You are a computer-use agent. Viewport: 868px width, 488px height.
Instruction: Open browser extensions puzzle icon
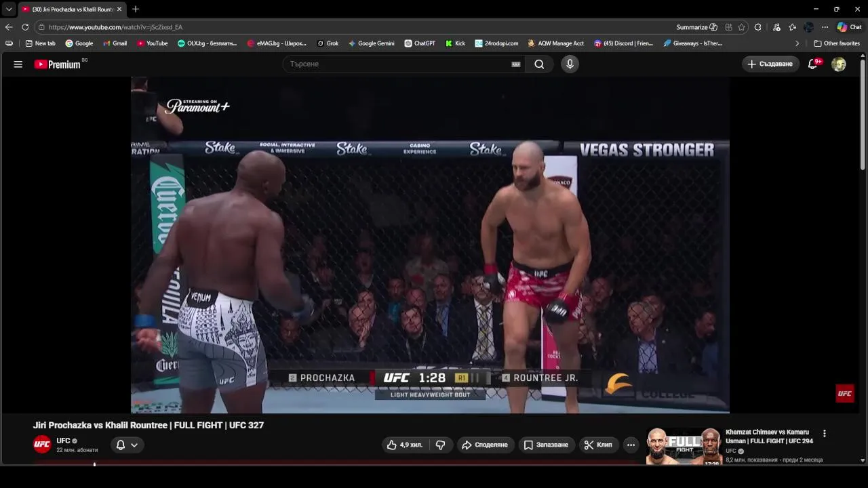coord(758,27)
